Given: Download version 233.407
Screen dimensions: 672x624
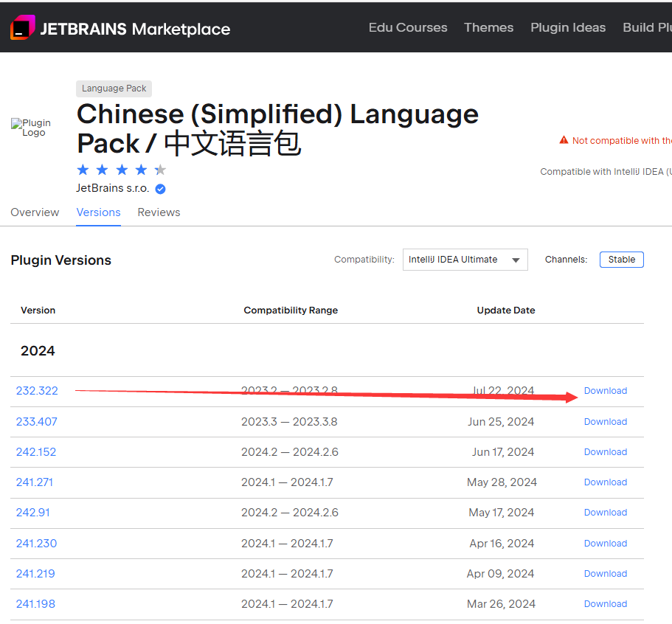Looking at the screenshot, I should pos(605,422).
